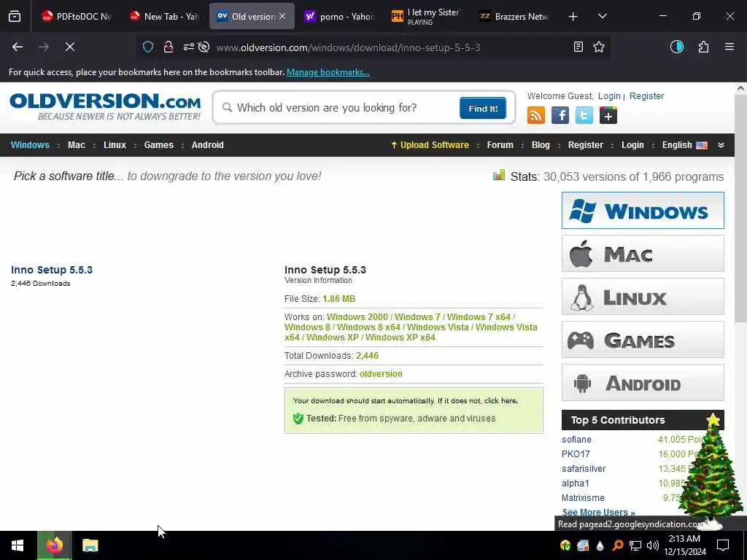The height and width of the screenshot is (560, 747).
Task: Click the large Linux platform button
Action: (x=643, y=297)
